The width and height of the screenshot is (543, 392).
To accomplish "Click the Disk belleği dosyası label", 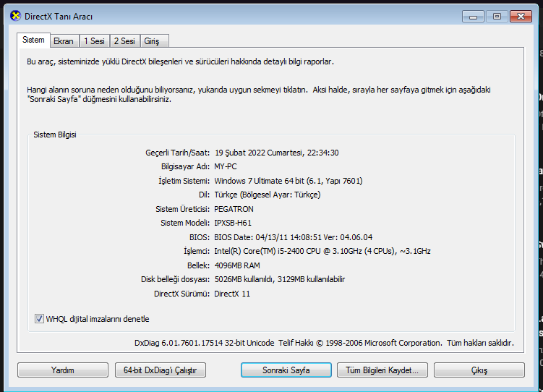I will [175, 279].
